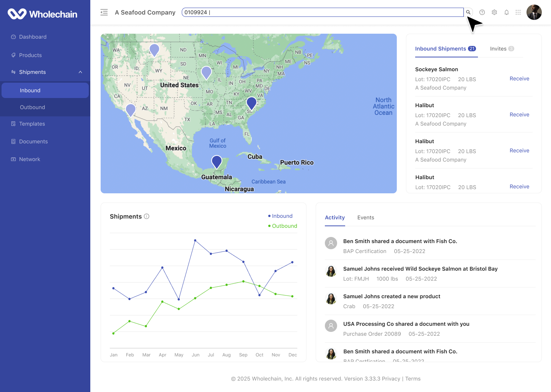551x392 pixels.
Task: Click Receive for Sockeye Salmon shipment
Action: [x=519, y=78]
